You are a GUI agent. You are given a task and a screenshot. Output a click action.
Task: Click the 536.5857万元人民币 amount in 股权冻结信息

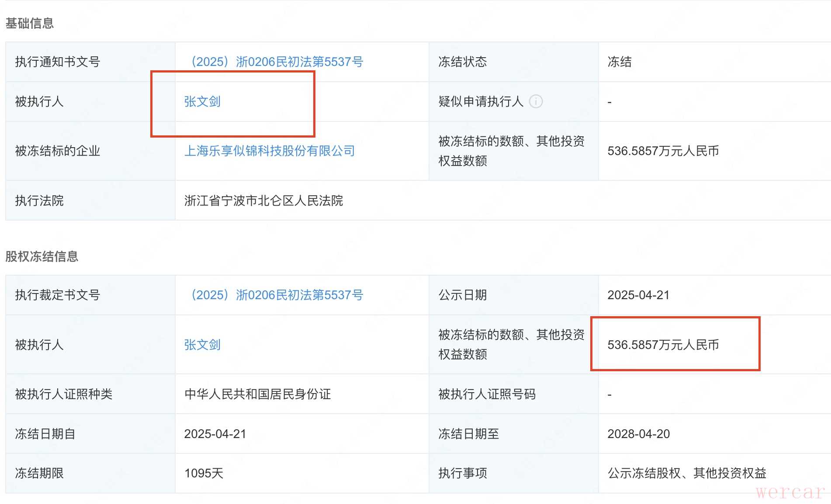(663, 345)
